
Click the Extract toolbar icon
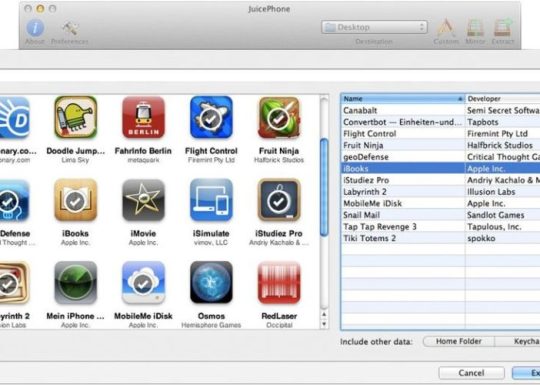(502, 28)
